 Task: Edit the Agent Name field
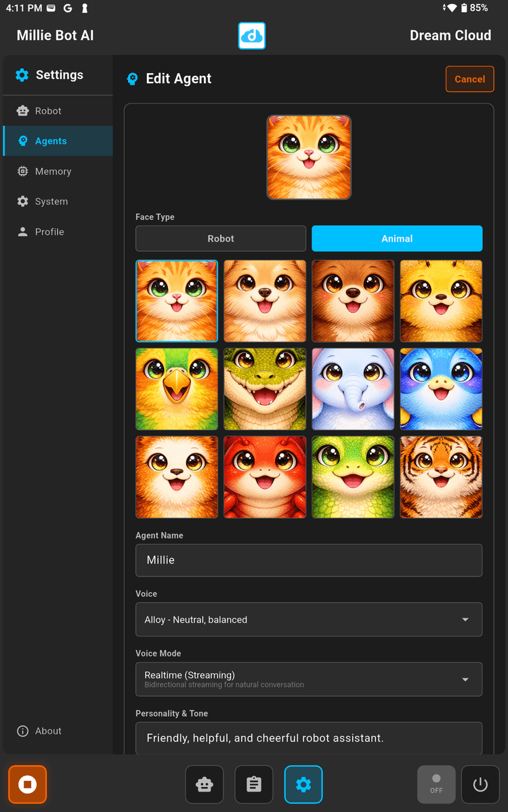[309, 560]
